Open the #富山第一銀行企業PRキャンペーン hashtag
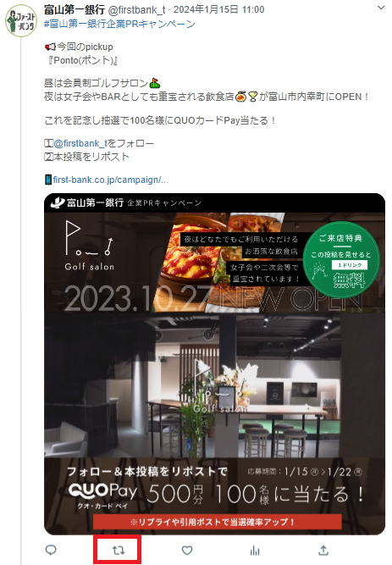Image resolution: width=392 pixels, height=565 pixels. tap(119, 24)
